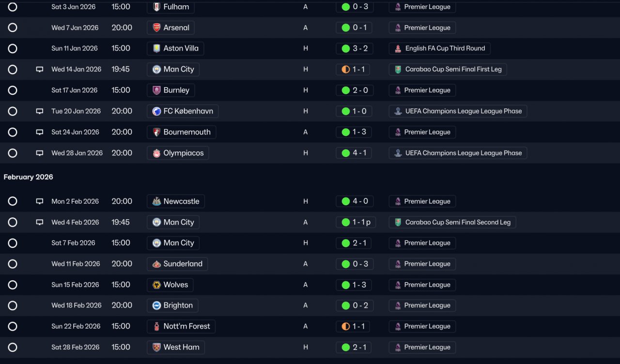Viewport: 620px width, 364px height.
Task: Click the Fulham club badge icon
Action: [x=156, y=7]
